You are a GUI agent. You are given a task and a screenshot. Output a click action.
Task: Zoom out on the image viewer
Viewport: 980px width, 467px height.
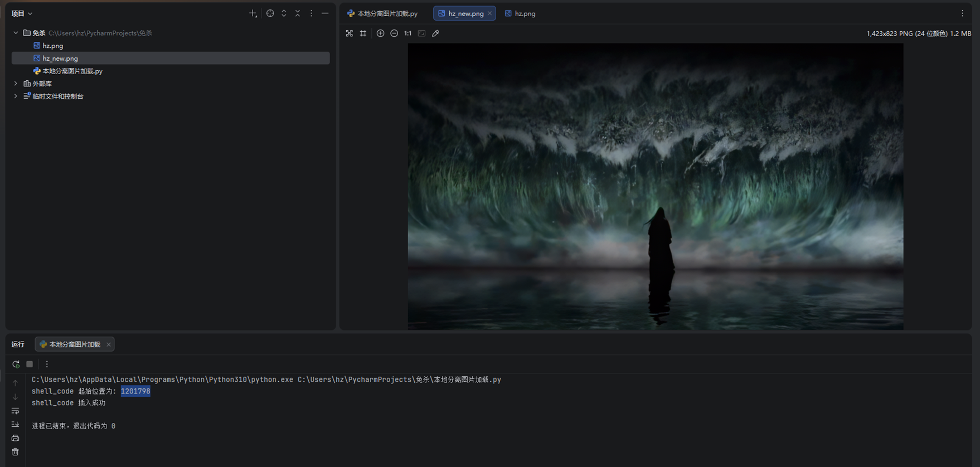[x=394, y=33]
